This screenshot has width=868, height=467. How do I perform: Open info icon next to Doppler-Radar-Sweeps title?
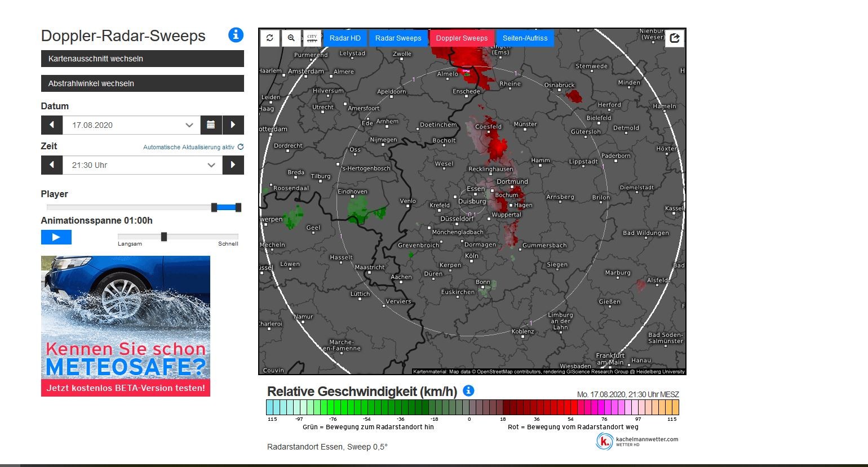[x=236, y=35]
